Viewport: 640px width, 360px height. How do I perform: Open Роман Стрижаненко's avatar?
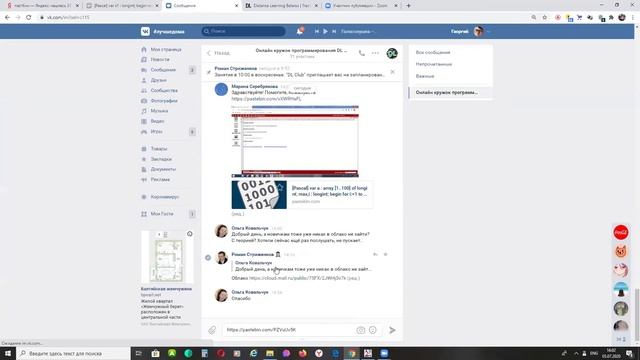point(221,258)
